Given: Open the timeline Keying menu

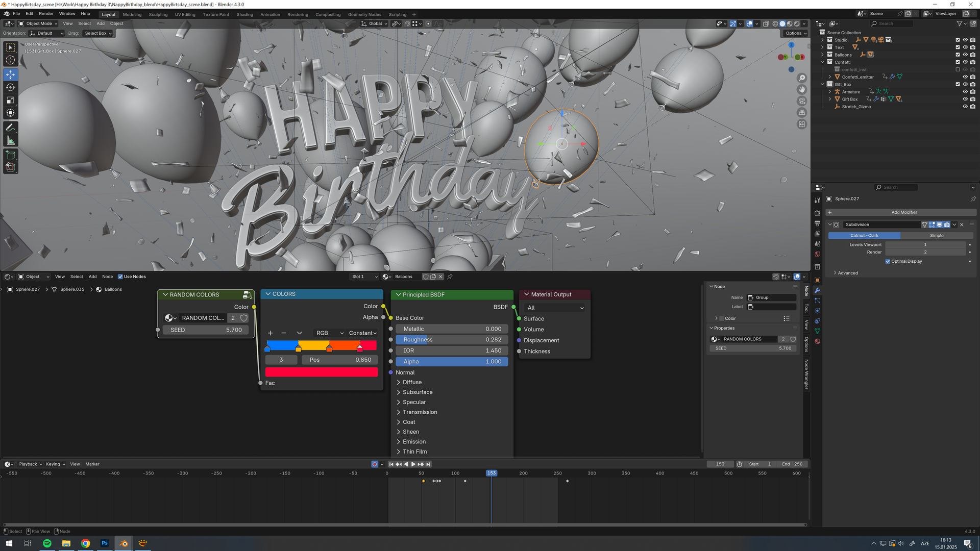Looking at the screenshot, I should click(x=55, y=464).
